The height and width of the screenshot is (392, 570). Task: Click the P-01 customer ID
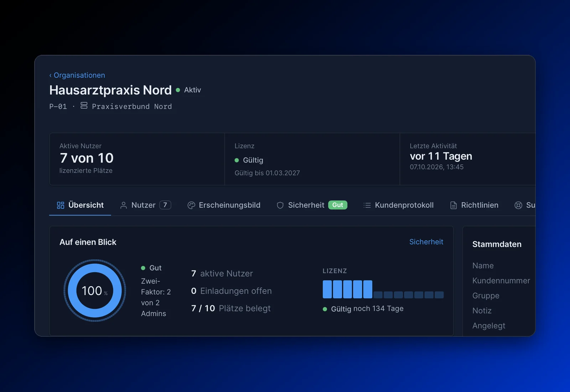[58, 107]
